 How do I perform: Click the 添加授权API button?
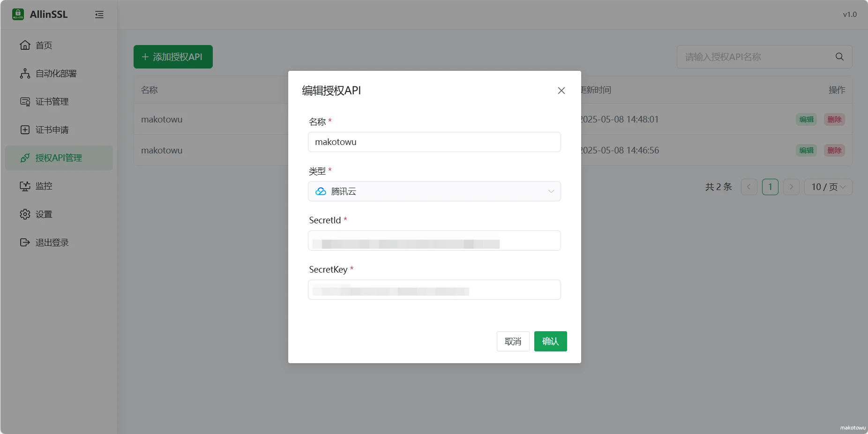[173, 57]
